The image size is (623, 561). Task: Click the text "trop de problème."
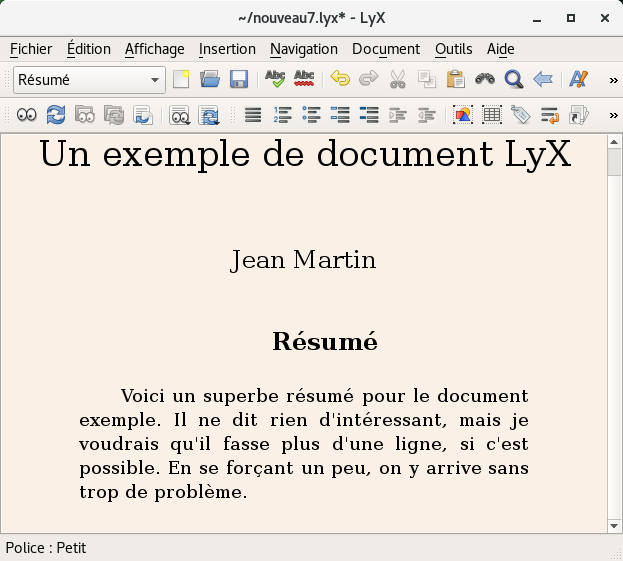(x=163, y=492)
